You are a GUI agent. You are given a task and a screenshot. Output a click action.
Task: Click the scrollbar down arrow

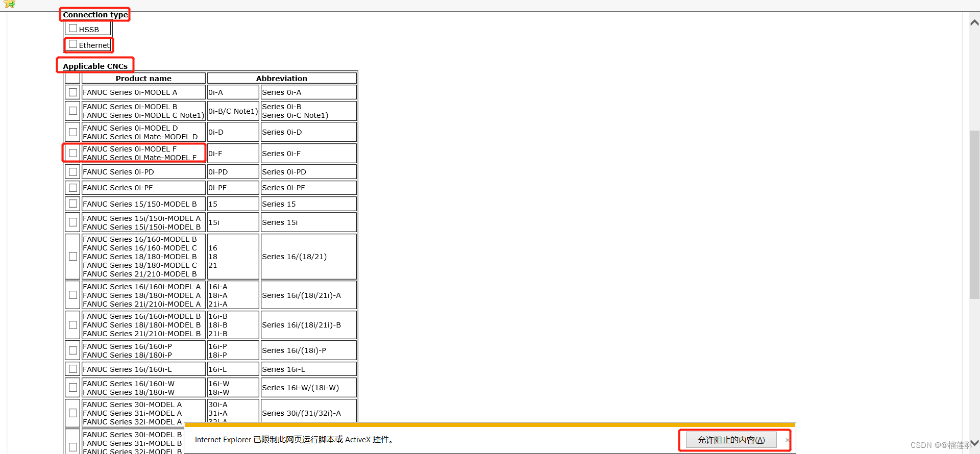[974, 443]
